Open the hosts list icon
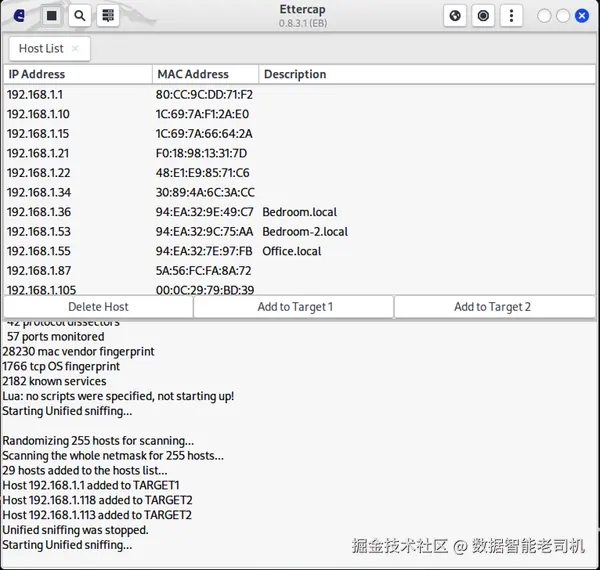600x570 pixels. click(108, 16)
